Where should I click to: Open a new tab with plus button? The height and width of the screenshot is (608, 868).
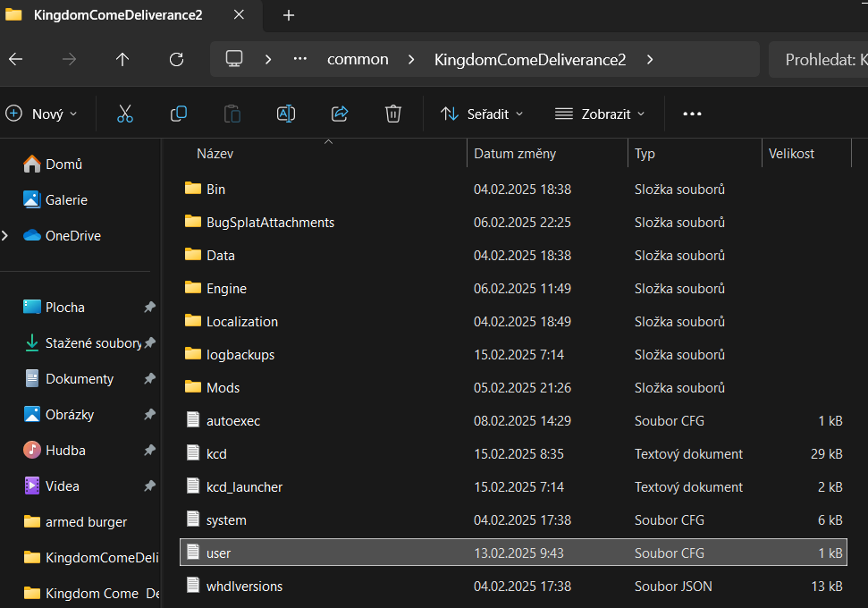tap(289, 15)
